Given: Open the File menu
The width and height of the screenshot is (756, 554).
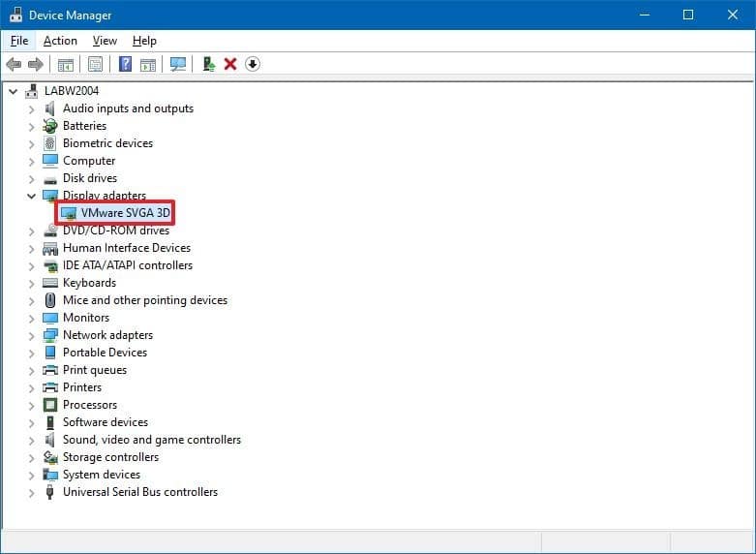Looking at the screenshot, I should pyautogui.click(x=19, y=41).
